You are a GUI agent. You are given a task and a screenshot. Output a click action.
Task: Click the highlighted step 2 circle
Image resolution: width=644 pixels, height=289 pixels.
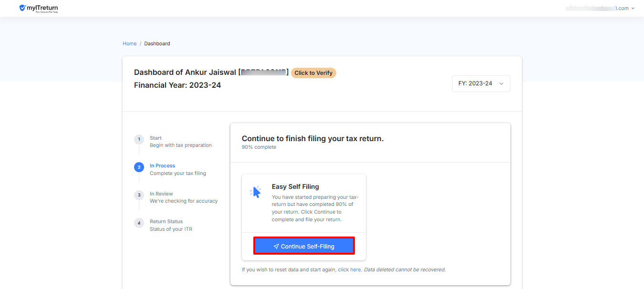(139, 167)
